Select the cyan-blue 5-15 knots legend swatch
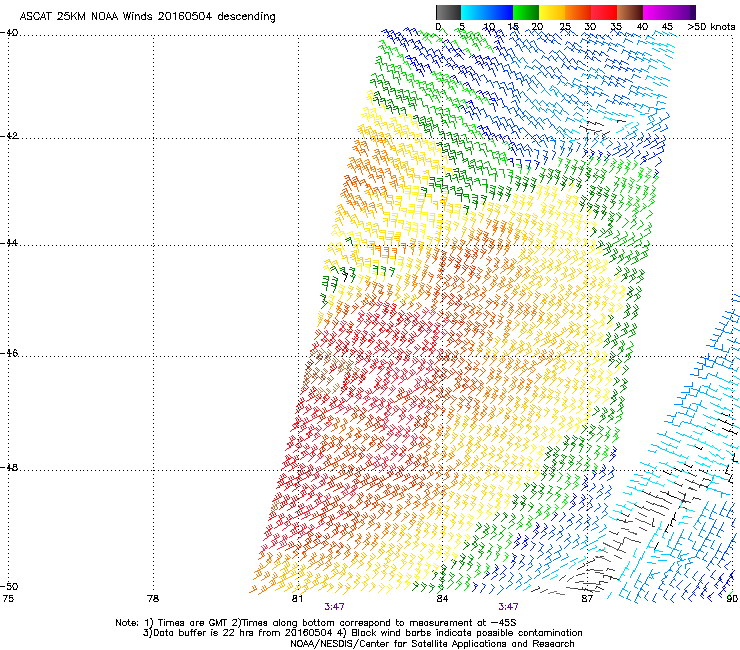The height and width of the screenshot is (650, 740). coord(487,12)
